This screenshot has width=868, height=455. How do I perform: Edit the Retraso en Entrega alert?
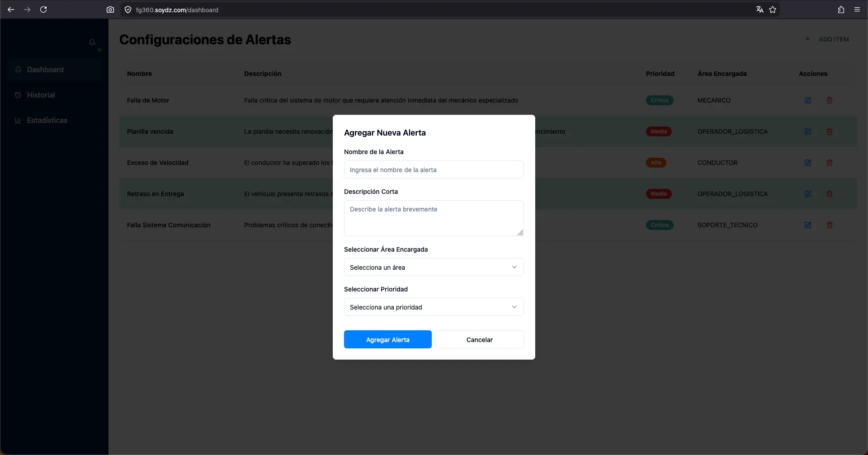(808, 194)
